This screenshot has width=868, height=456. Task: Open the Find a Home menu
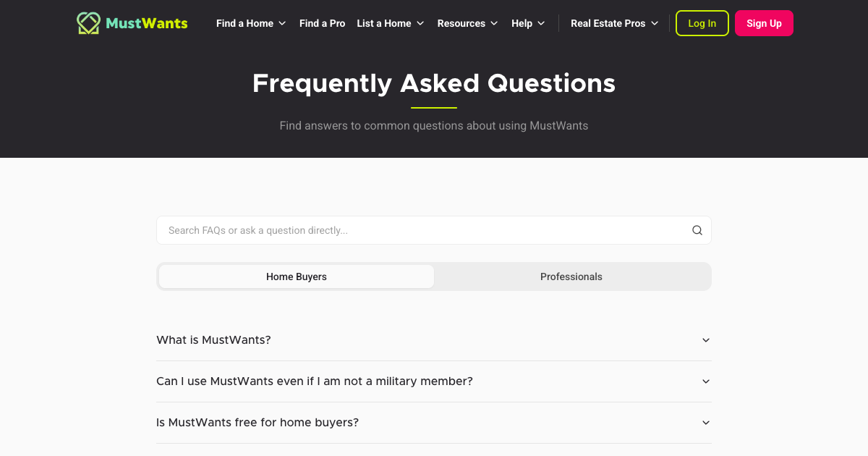244,23
